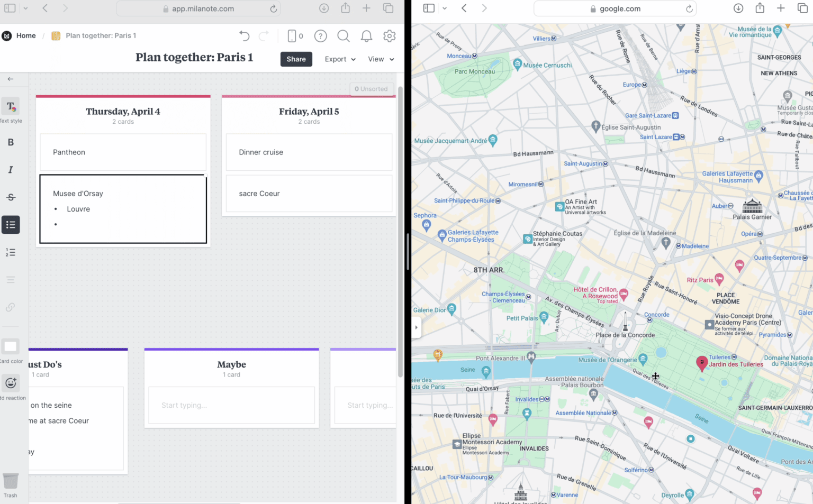813x504 pixels.
Task: Click Milanote address bar app.milanote.com
Action: click(198, 8)
